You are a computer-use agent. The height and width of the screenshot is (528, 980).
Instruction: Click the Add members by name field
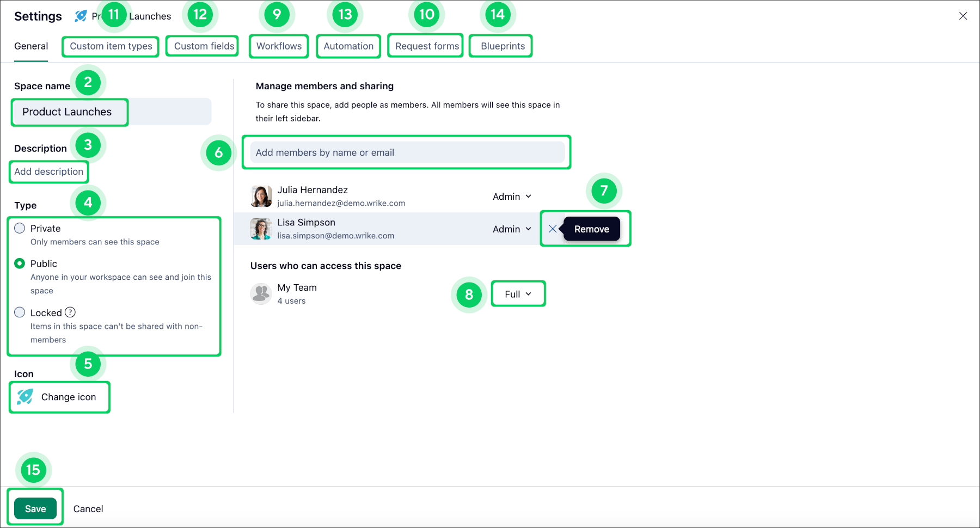coord(407,152)
